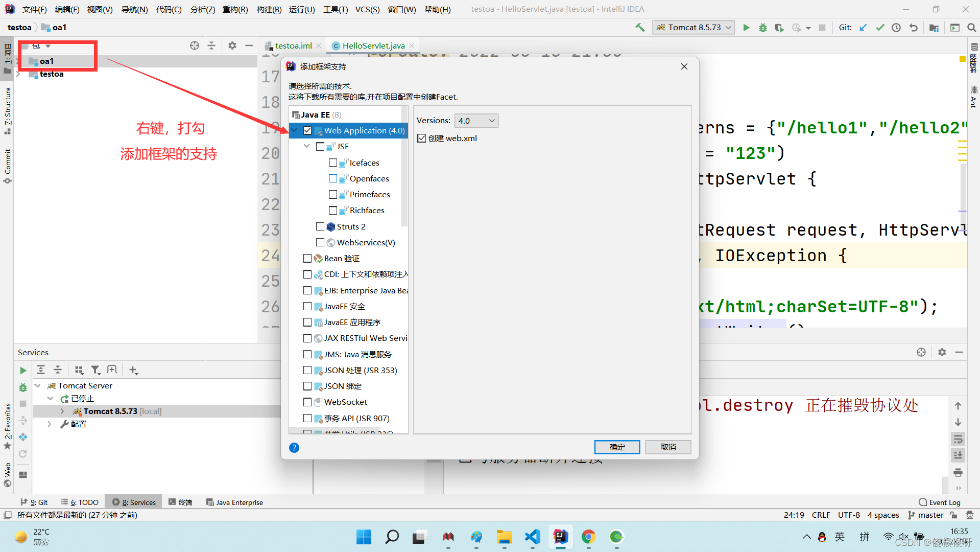The width and height of the screenshot is (980, 552).
Task: Show Git history clock icon
Action: [896, 28]
